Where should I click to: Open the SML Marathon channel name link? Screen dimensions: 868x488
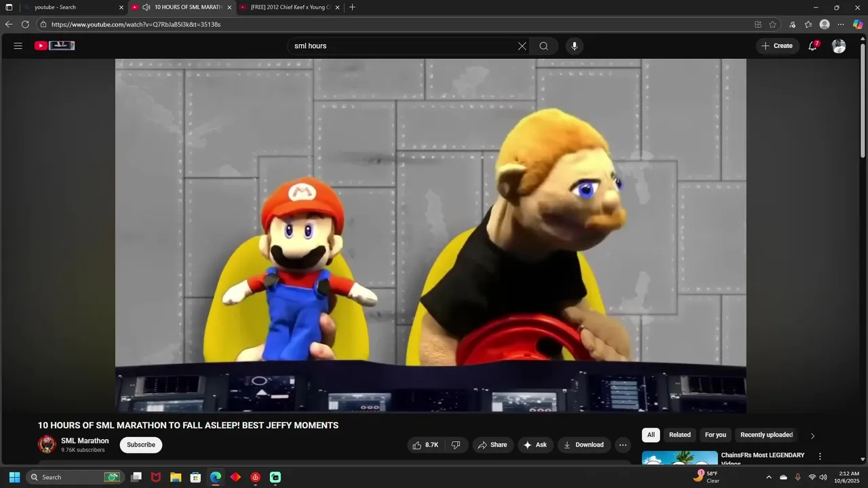(85, 441)
